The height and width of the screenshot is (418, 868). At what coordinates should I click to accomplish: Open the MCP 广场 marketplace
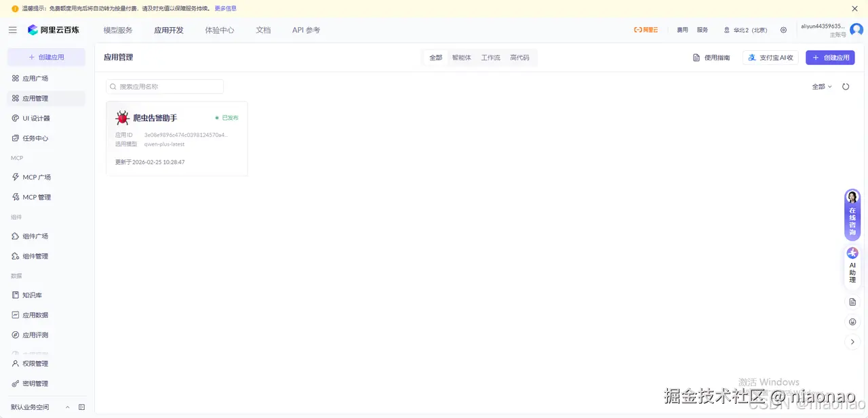pyautogui.click(x=33, y=177)
